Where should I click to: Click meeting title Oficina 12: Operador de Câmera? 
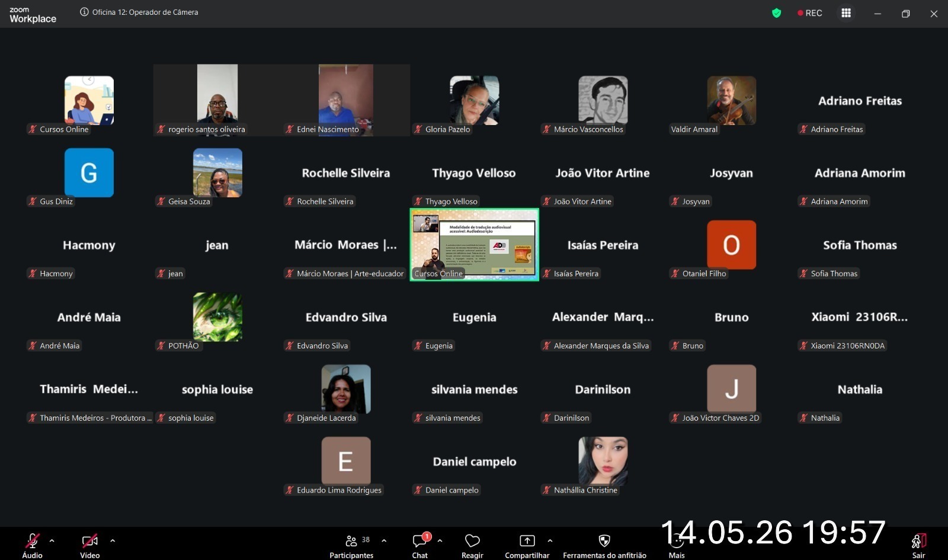pos(145,12)
